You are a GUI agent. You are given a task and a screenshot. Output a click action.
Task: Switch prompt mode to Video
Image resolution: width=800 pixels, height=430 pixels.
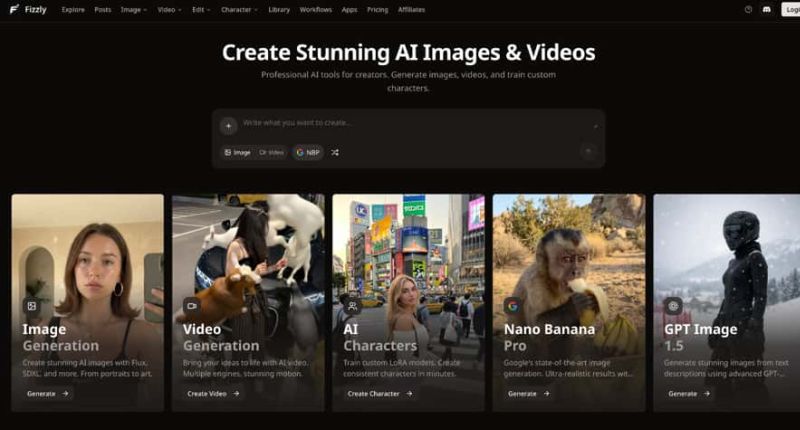271,152
